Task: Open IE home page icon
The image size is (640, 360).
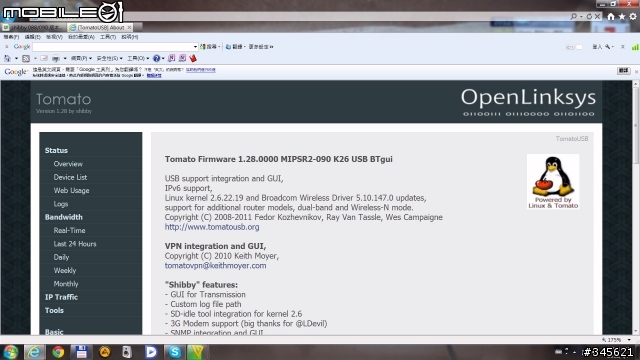Action: click(611, 16)
